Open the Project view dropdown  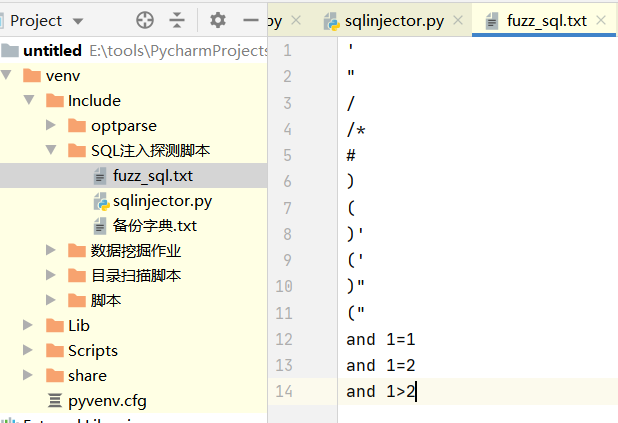coord(78,21)
